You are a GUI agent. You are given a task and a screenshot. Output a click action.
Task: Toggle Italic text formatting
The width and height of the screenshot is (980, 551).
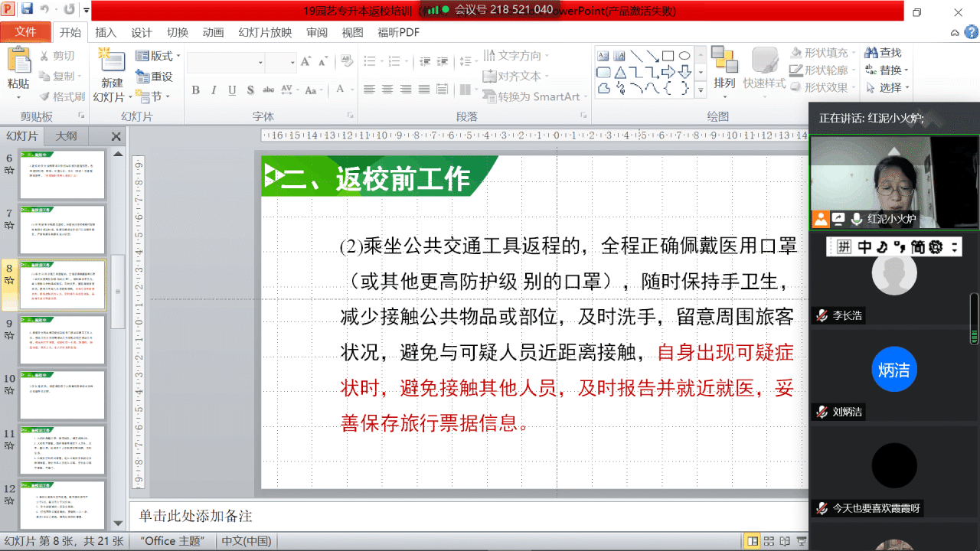(214, 90)
